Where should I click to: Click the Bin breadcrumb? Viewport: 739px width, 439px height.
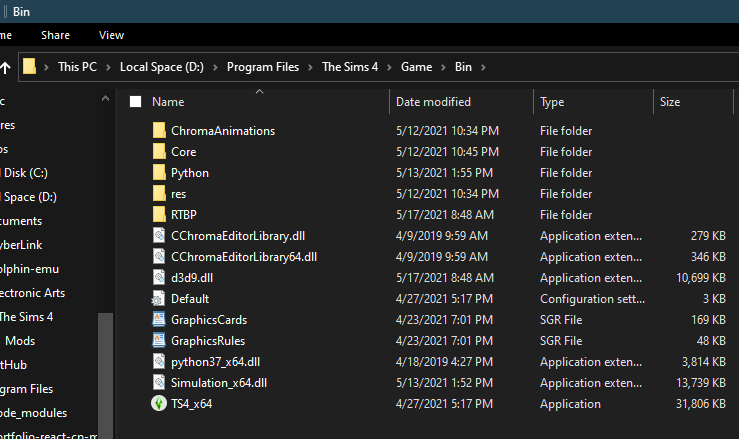point(463,67)
